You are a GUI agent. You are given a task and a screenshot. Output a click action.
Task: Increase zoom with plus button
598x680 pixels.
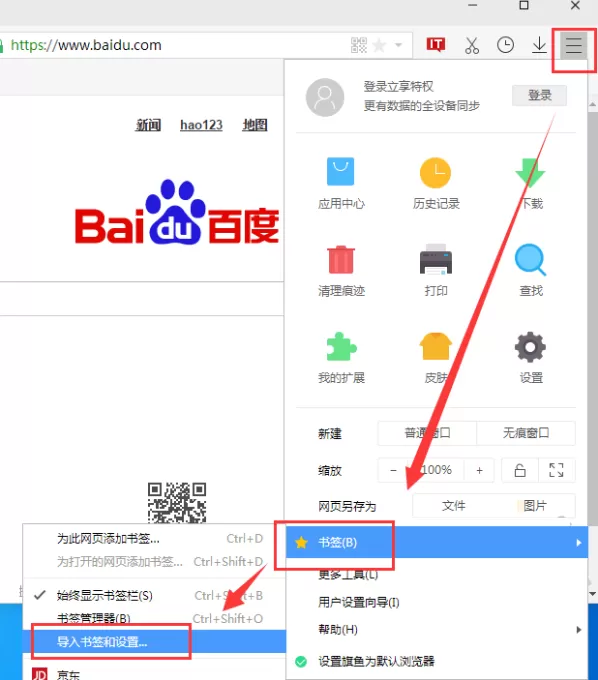point(479,470)
